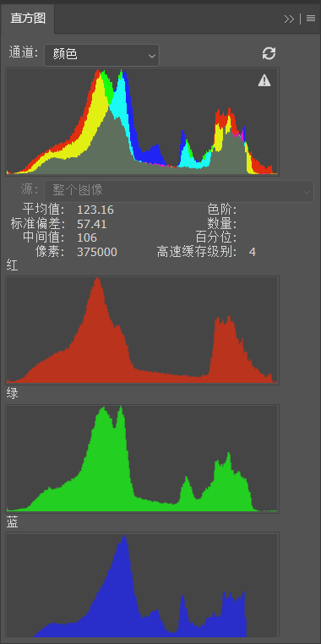Screen dimensions: 321x644
Task: Open the 源 source dropdown
Action: pyautogui.click(x=178, y=191)
